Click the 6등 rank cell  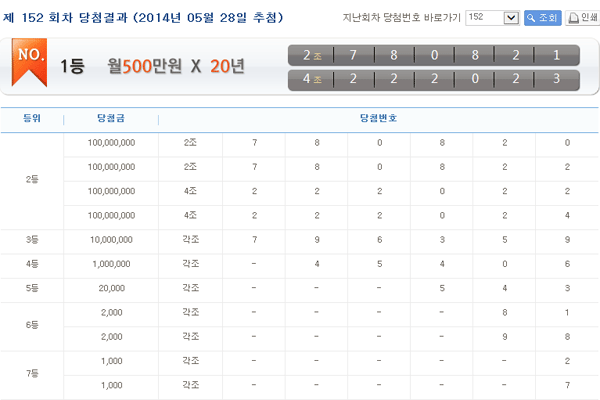[31, 323]
